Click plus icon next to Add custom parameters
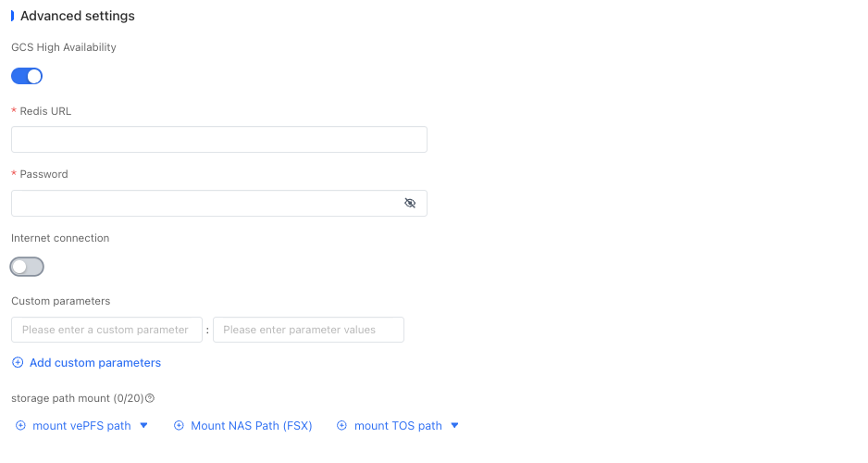The width and height of the screenshot is (868, 463). 18,362
